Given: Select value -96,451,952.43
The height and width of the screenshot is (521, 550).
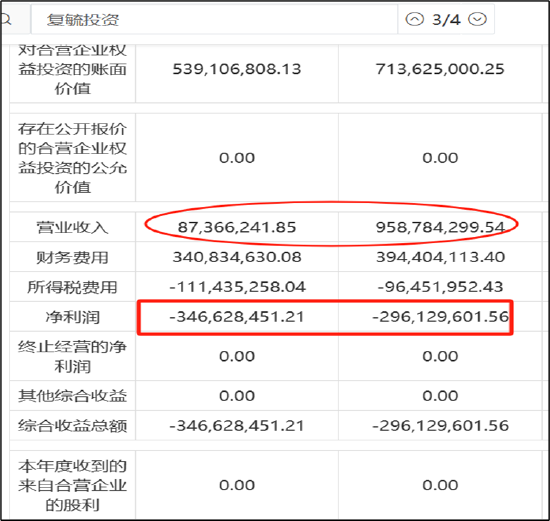Looking at the screenshot, I should point(440,287).
